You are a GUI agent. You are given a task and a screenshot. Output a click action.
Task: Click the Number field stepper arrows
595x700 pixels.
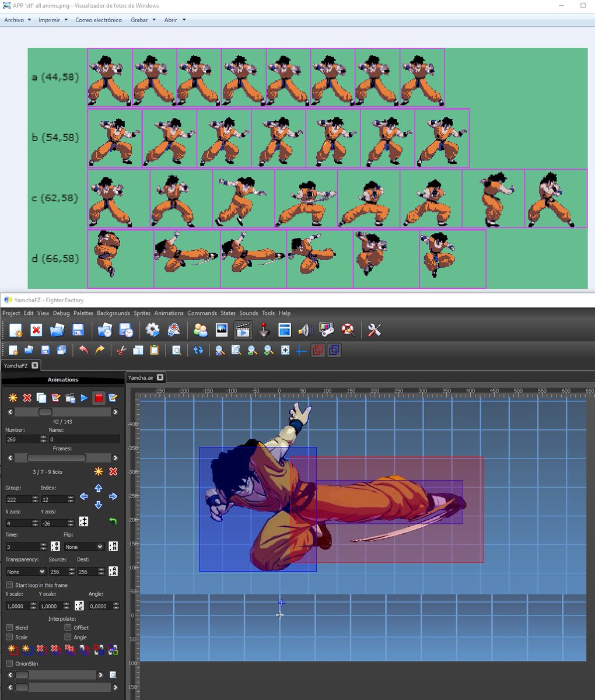pos(43,439)
